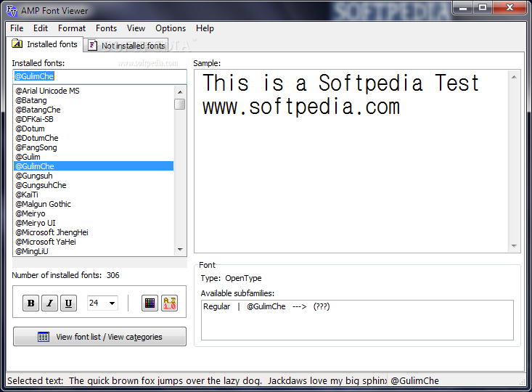Click the AMP Font Viewer title bar icon
This screenshot has width=532, height=392.
click(x=12, y=10)
